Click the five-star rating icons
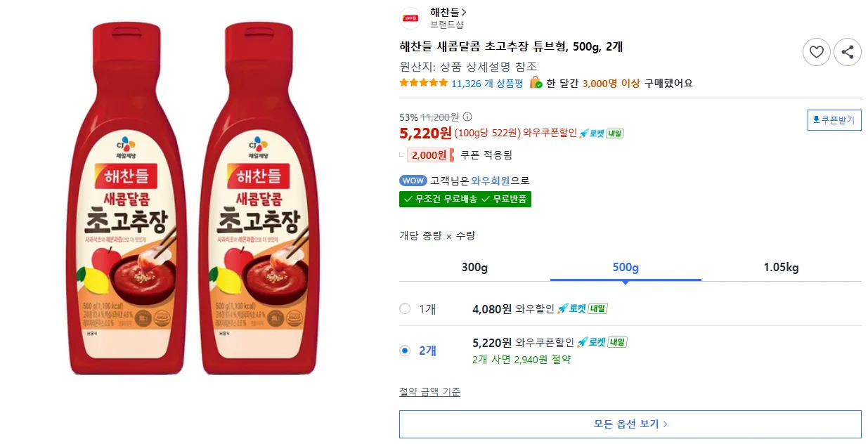868x444 pixels. pos(423,83)
